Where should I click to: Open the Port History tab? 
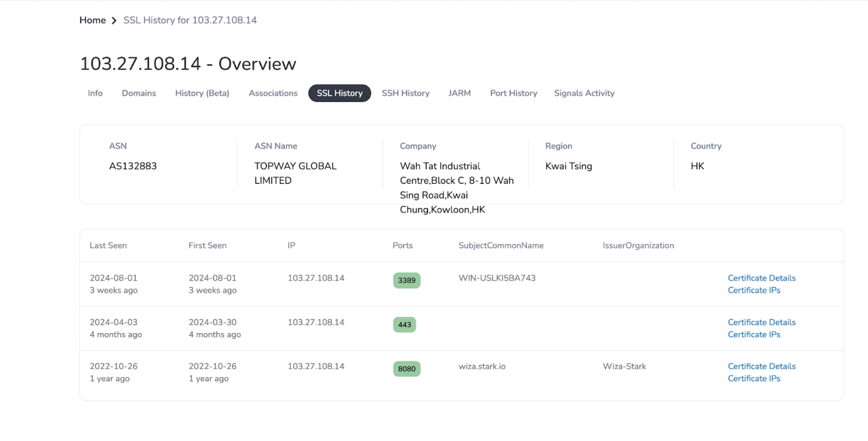[514, 93]
